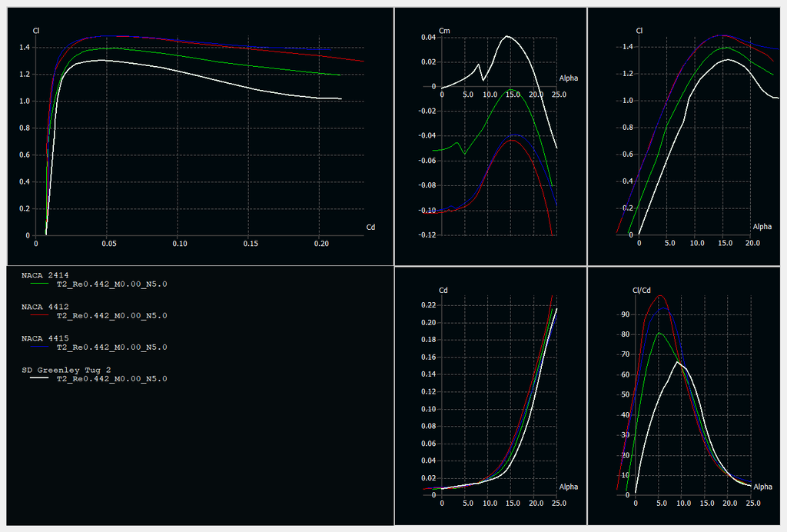Click the Cd axis label on the Cl-Cd graph
This screenshot has height=532, width=787.
pyautogui.click(x=370, y=227)
